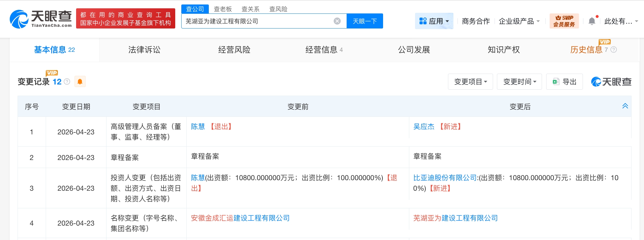644x240 pixels.
Task: Open SVIP 会员服务 badge
Action: pos(564,21)
